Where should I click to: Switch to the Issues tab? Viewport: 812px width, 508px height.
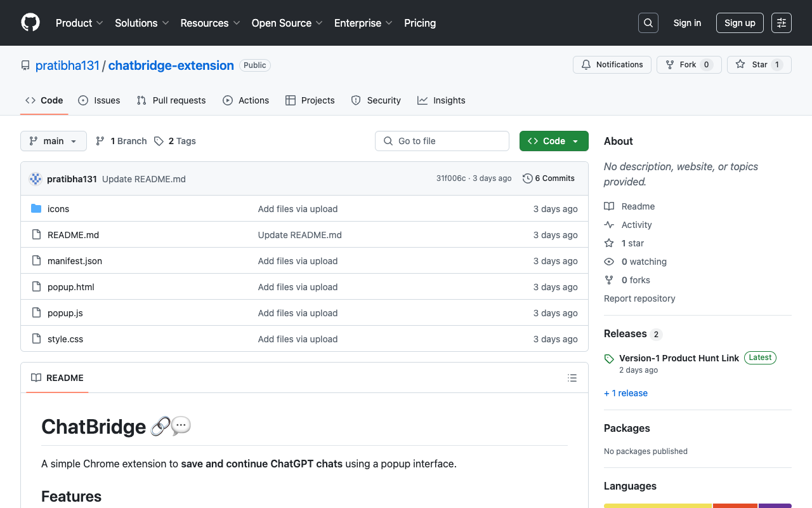pyautogui.click(x=99, y=100)
